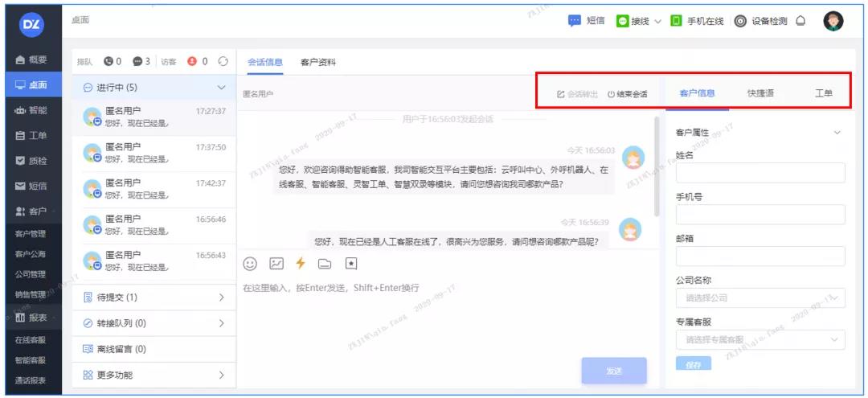Open 设备检测 in the top bar

tap(759, 22)
